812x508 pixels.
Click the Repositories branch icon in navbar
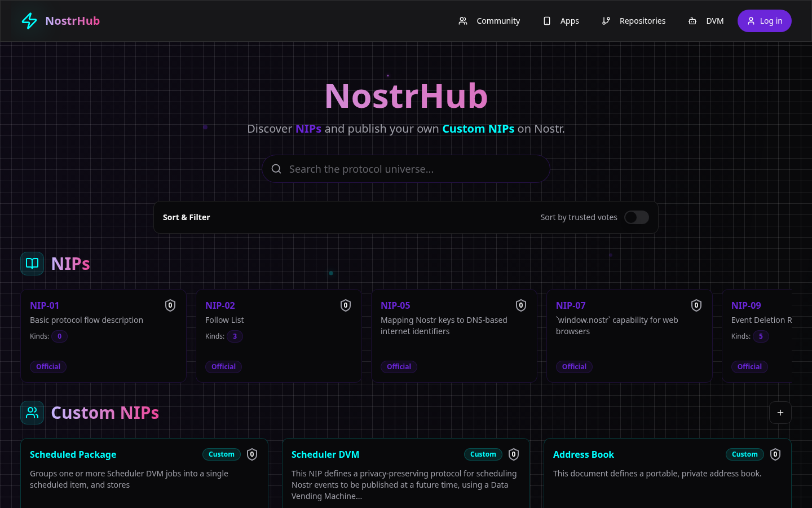click(x=606, y=21)
